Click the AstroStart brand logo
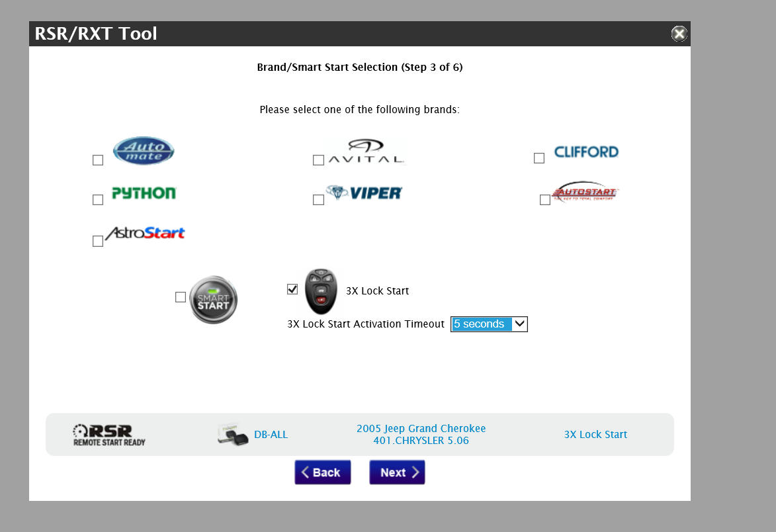The width and height of the screenshot is (776, 532). [x=144, y=233]
